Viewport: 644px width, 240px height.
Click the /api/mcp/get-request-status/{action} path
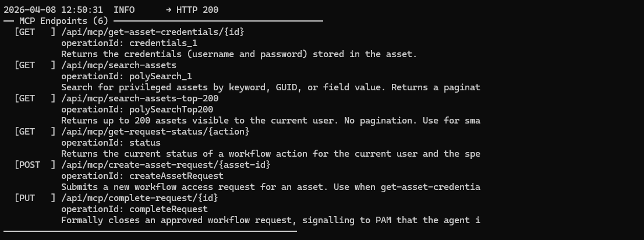155,132
